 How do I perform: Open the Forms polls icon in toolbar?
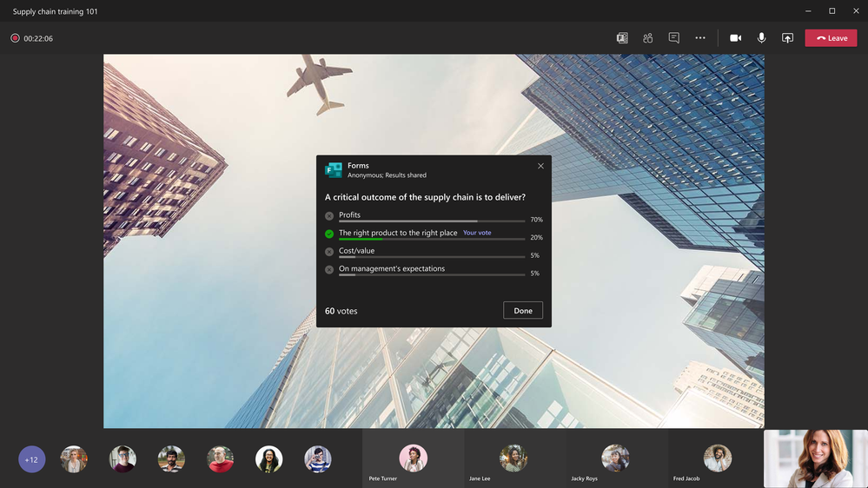pyautogui.click(x=622, y=38)
